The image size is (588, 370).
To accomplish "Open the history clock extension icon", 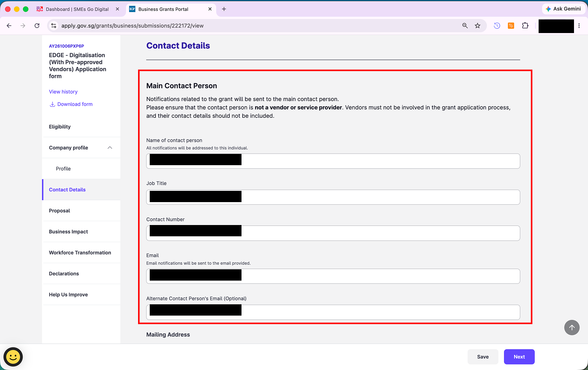I will click(x=497, y=26).
